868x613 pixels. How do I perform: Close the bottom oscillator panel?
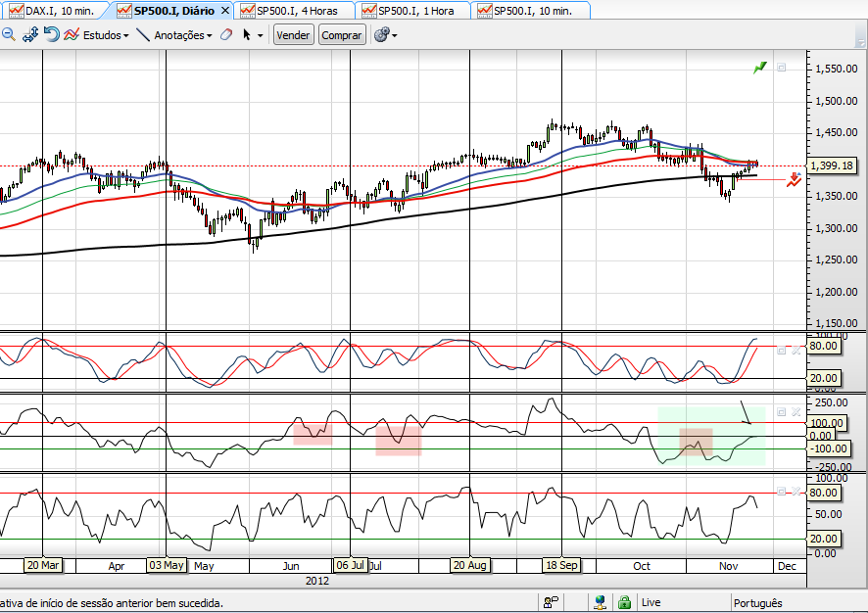tap(796, 492)
